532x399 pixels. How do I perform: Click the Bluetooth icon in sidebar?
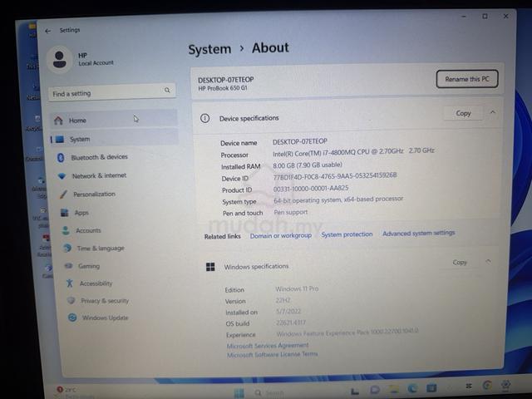tap(61, 157)
